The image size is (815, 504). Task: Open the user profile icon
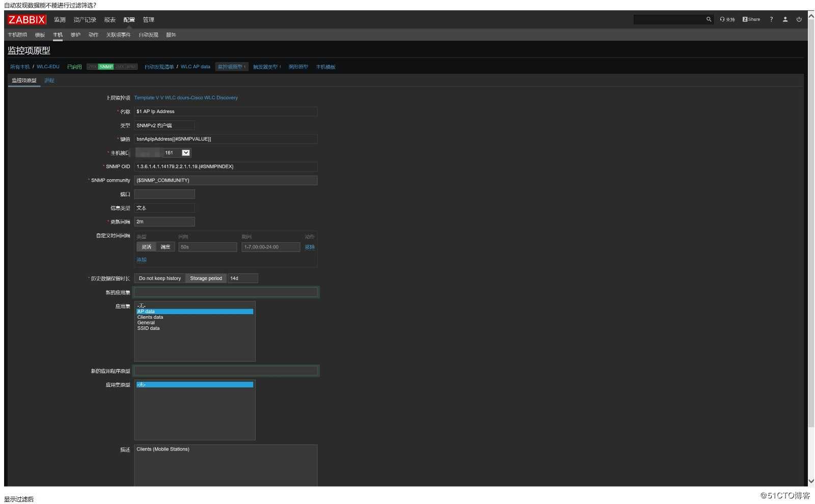785,19
